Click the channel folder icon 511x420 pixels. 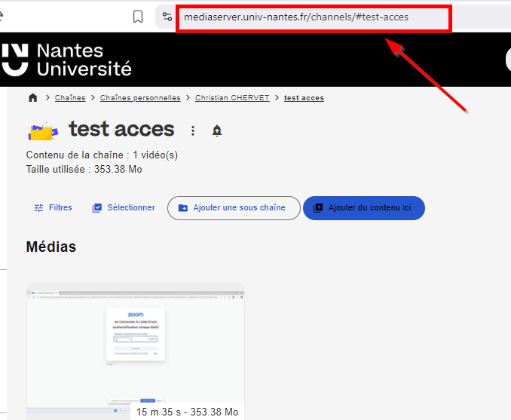coord(42,130)
